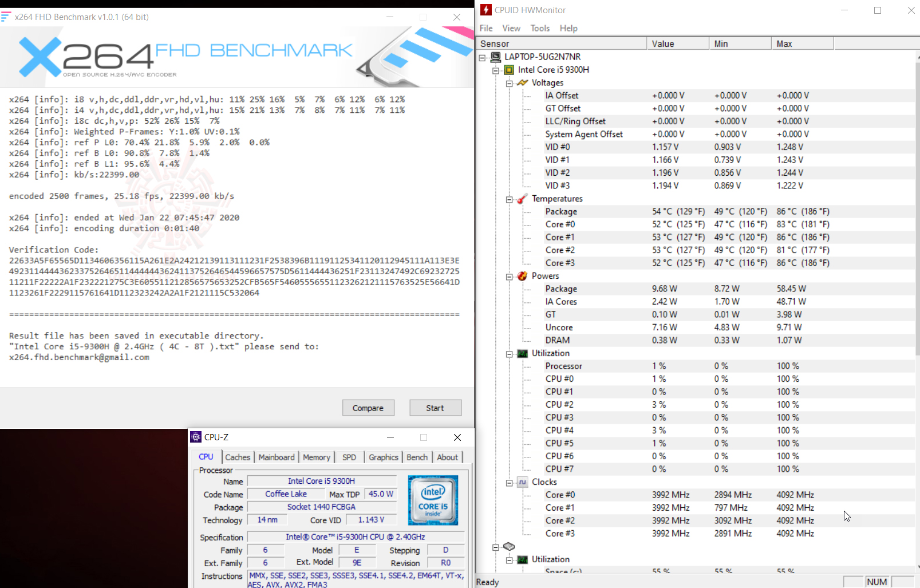Open the Tools menu in HWMonitor

point(540,28)
